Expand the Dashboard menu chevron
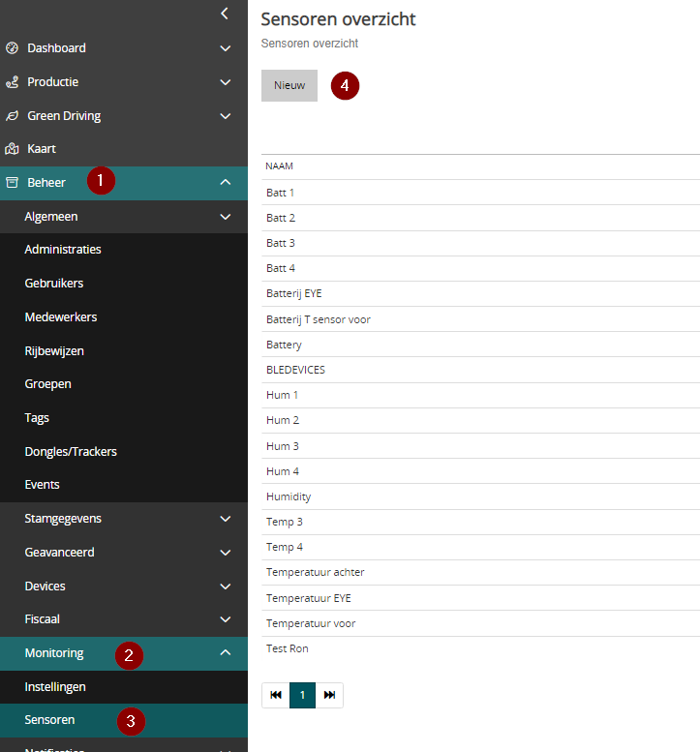The height and width of the screenshot is (752, 700). click(x=225, y=48)
